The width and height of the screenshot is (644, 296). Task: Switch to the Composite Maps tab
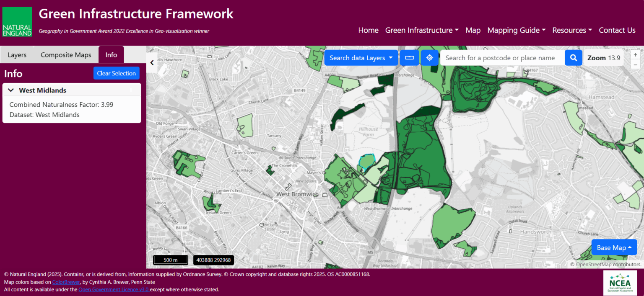pos(65,54)
